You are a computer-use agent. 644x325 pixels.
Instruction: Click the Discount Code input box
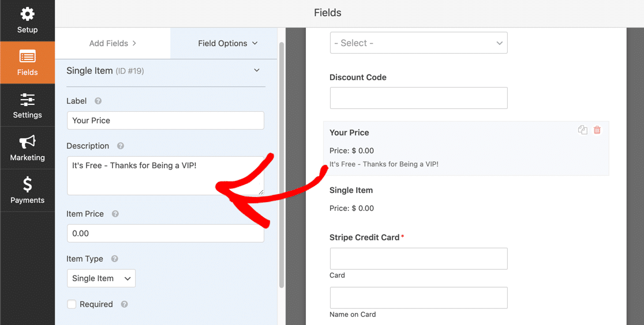pos(418,98)
